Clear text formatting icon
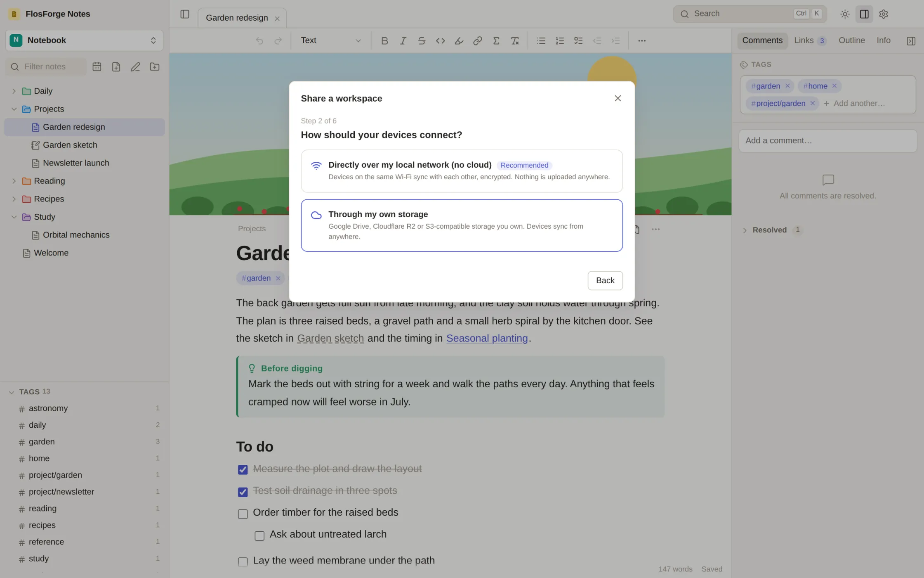Image resolution: width=924 pixels, height=578 pixels. (515, 40)
